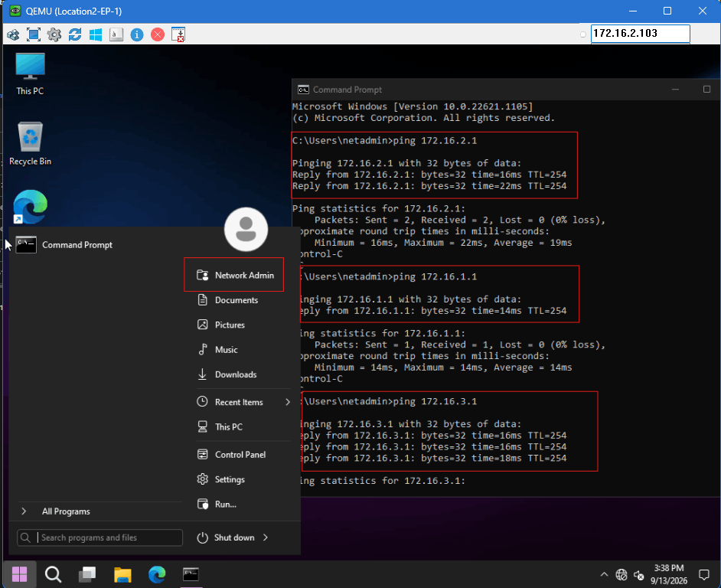The width and height of the screenshot is (721, 588).
Task: Maximize the Command Prompt window
Action: (x=706, y=90)
